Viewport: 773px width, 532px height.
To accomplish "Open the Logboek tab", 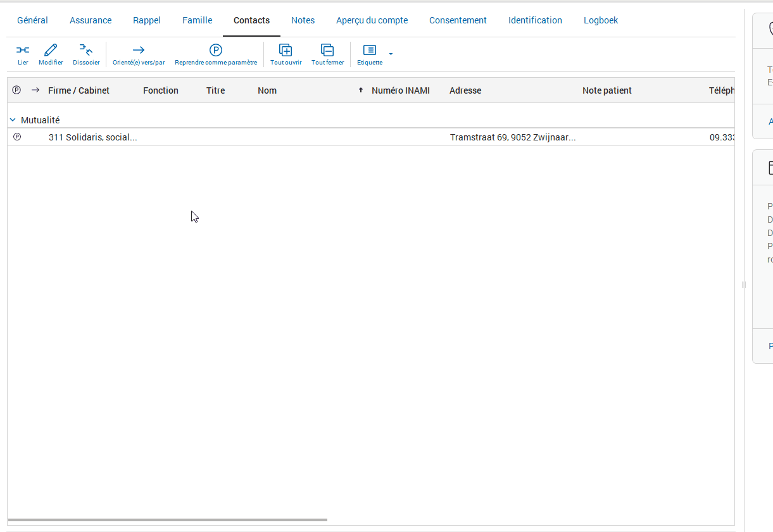I will tap(601, 20).
